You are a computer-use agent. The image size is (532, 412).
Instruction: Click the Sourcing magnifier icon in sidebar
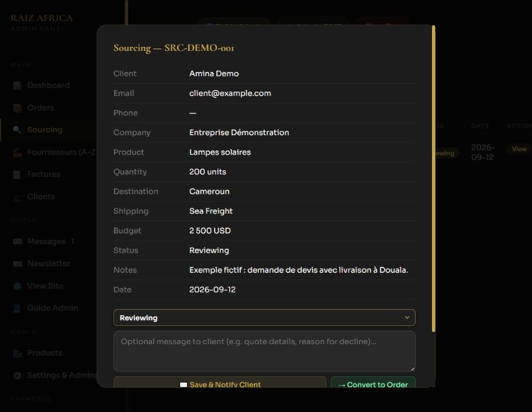click(17, 130)
